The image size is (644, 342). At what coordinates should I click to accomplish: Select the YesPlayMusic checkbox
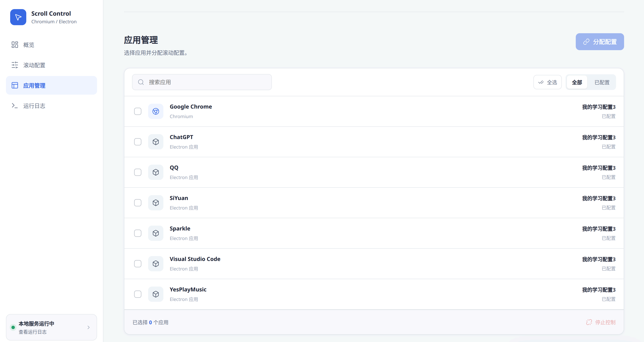click(138, 294)
